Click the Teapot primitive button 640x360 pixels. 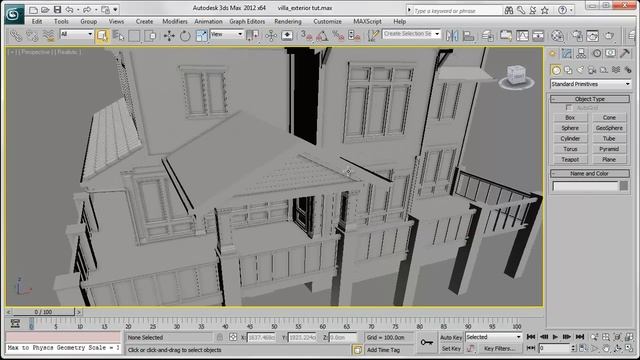tap(570, 160)
